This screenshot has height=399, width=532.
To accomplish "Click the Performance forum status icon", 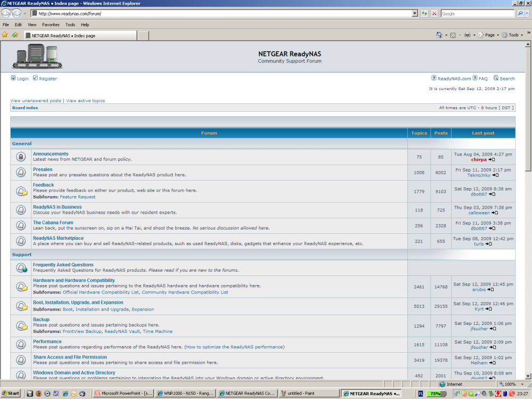I will pyautogui.click(x=21, y=344).
